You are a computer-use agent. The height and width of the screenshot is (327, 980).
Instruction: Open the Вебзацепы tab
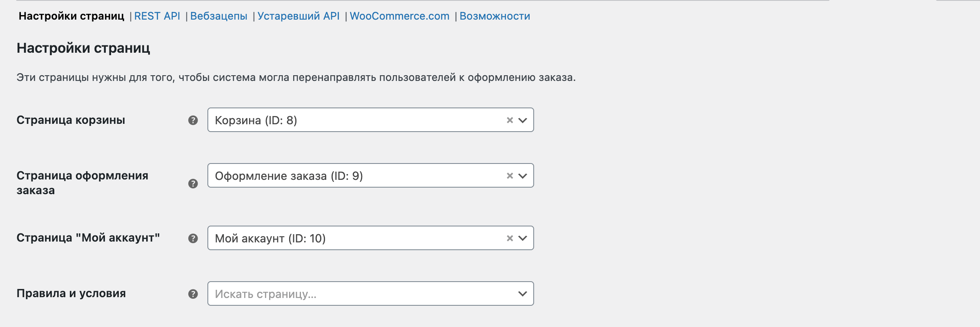tap(218, 16)
